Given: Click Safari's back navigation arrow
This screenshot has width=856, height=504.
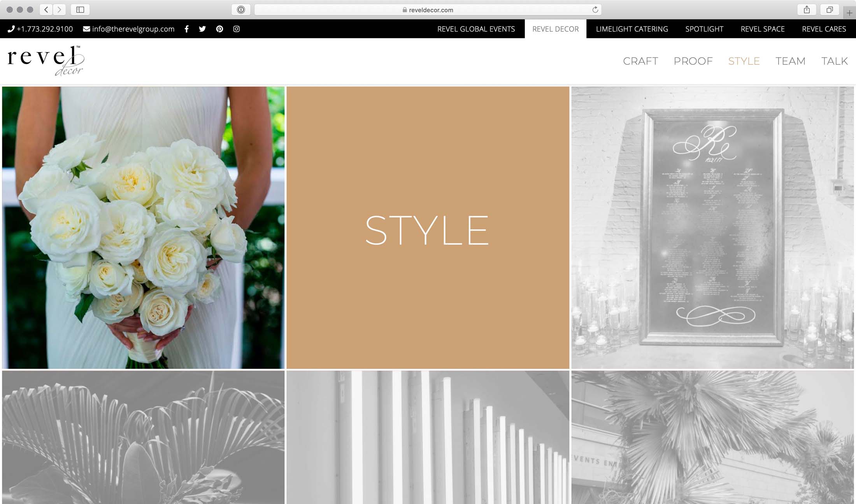Looking at the screenshot, I should pos(46,10).
